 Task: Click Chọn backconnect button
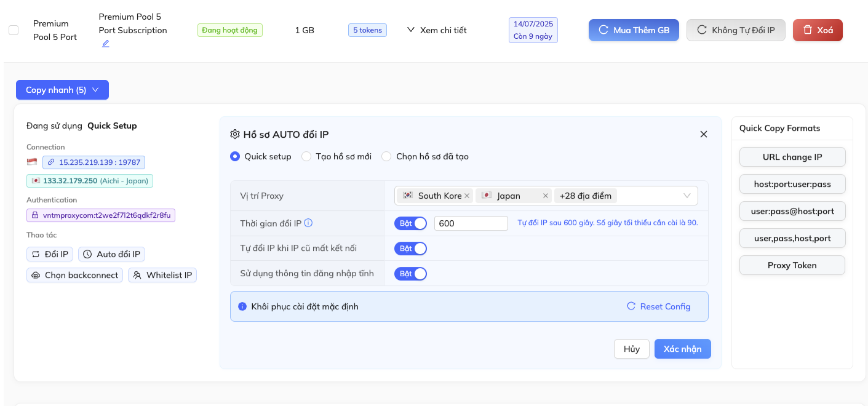pyautogui.click(x=74, y=275)
